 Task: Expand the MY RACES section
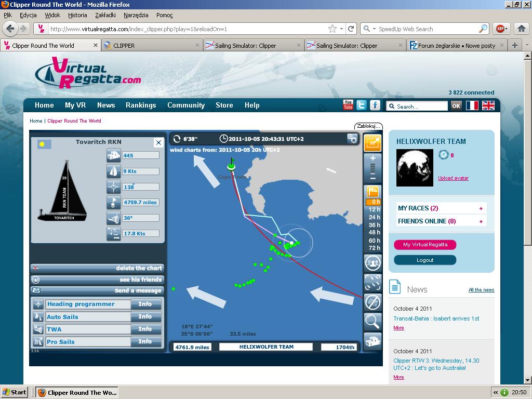pyautogui.click(x=481, y=208)
